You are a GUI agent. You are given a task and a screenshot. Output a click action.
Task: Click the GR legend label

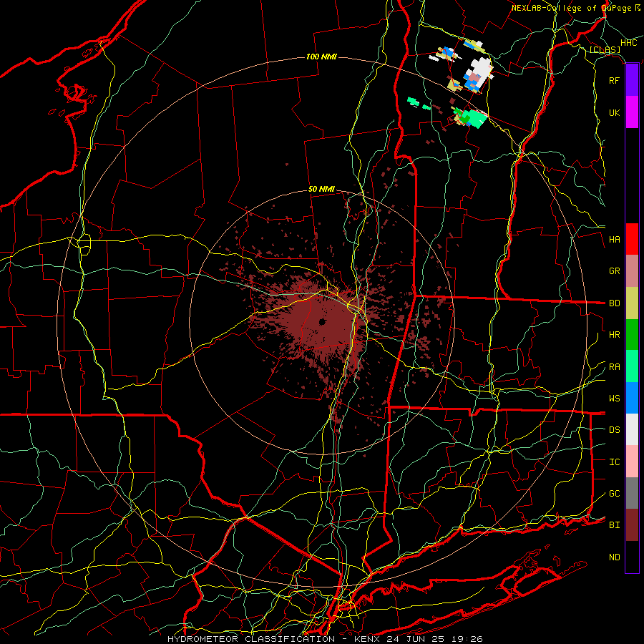[x=614, y=271]
